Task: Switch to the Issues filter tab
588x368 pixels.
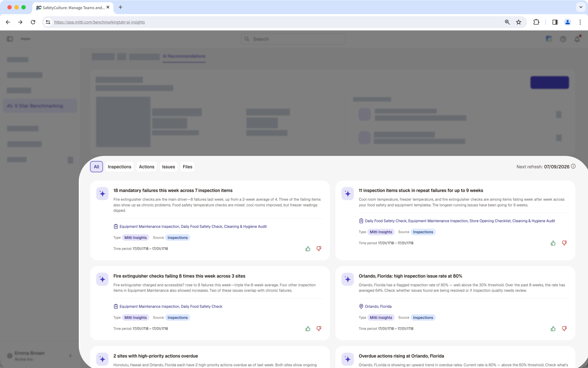Action: point(168,167)
